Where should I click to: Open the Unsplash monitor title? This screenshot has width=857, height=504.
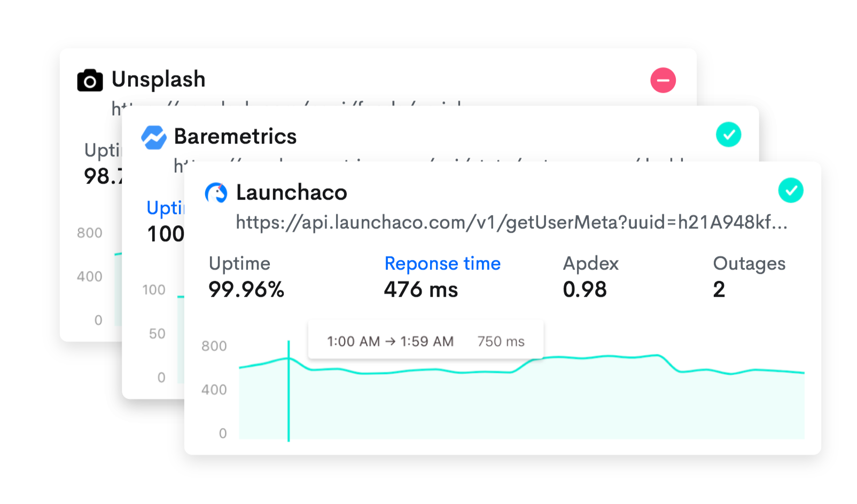pos(158,79)
